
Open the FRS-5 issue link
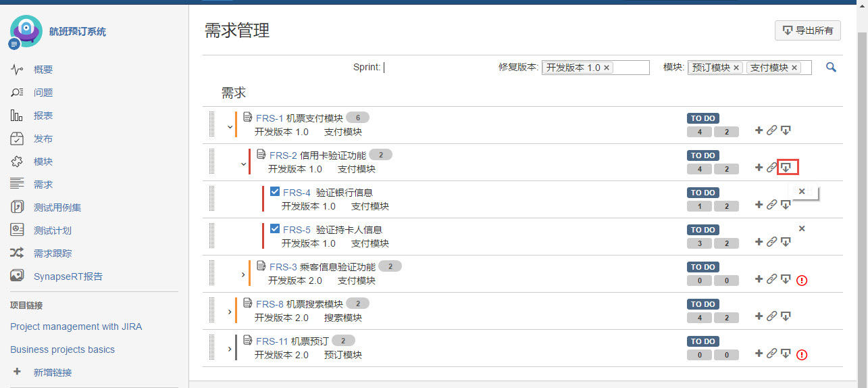(x=297, y=230)
